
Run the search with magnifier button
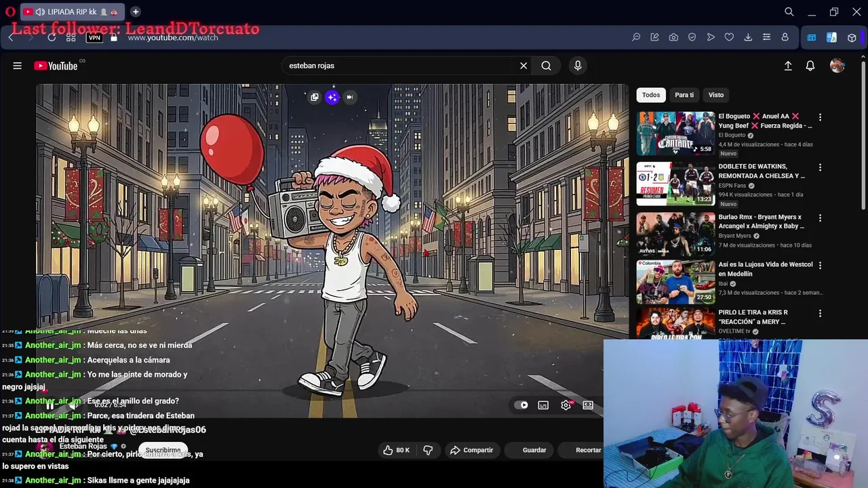point(546,66)
